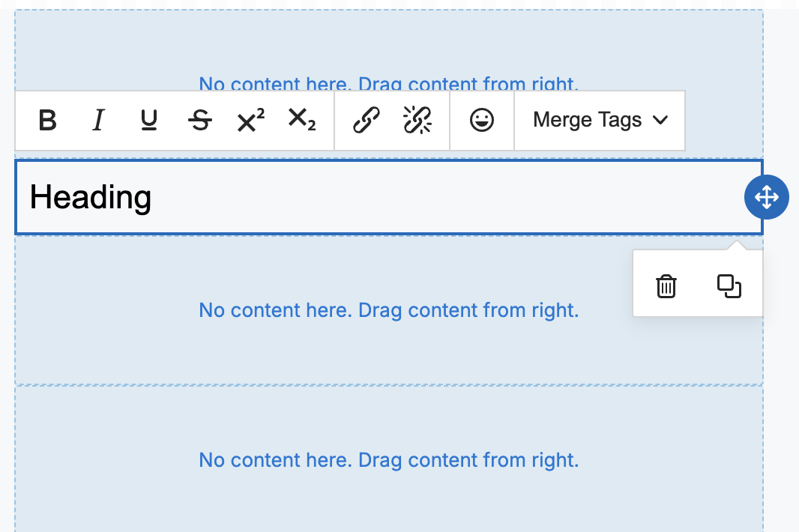This screenshot has width=799, height=532.
Task: Click empty space inside the Heading block
Action: 450,198
